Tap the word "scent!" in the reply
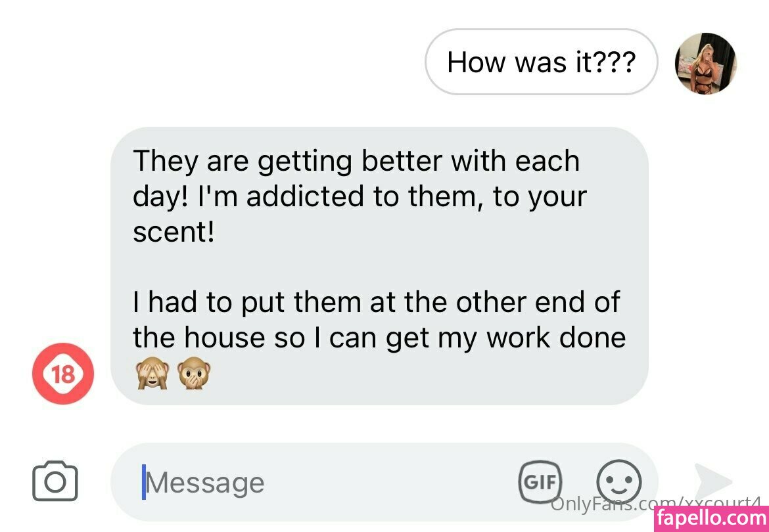 [174, 232]
